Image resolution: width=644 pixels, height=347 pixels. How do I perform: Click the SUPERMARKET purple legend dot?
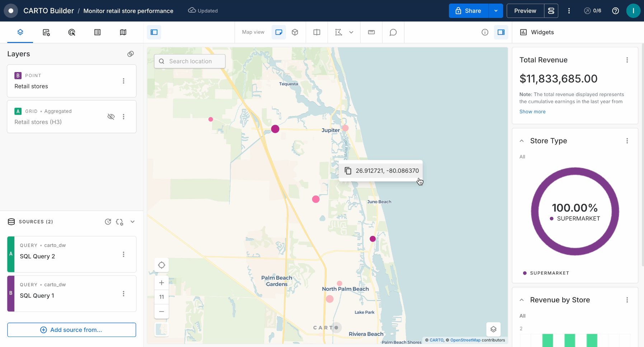click(525, 273)
